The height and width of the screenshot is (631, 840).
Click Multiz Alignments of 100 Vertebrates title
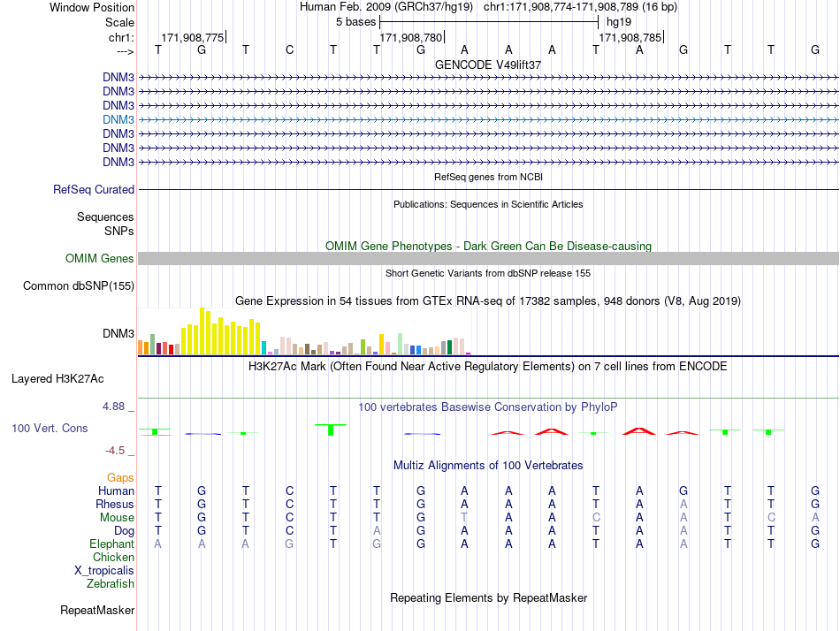pyautogui.click(x=488, y=466)
